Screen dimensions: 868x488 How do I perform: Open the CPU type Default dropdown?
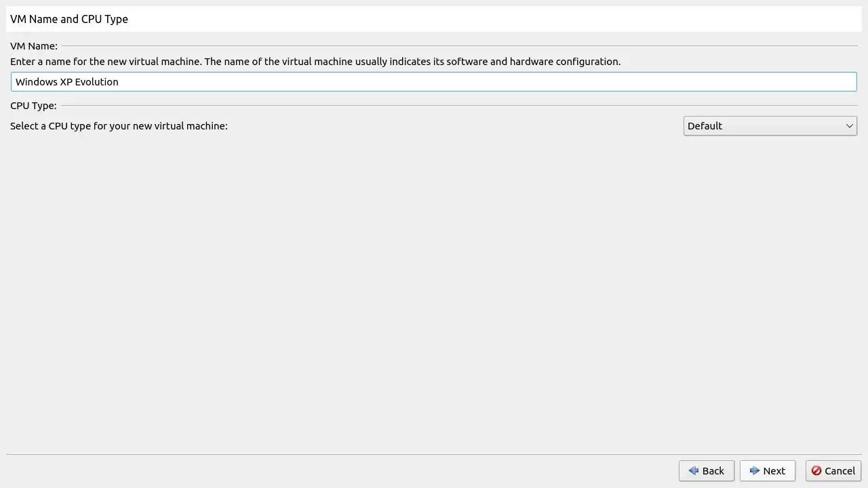coord(770,126)
